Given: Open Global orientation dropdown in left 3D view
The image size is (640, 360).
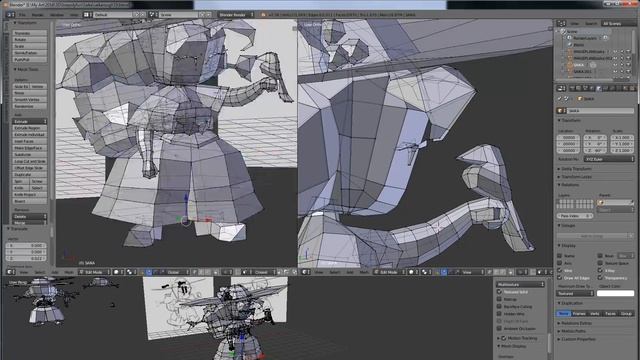Looking at the screenshot, I should coord(177,272).
